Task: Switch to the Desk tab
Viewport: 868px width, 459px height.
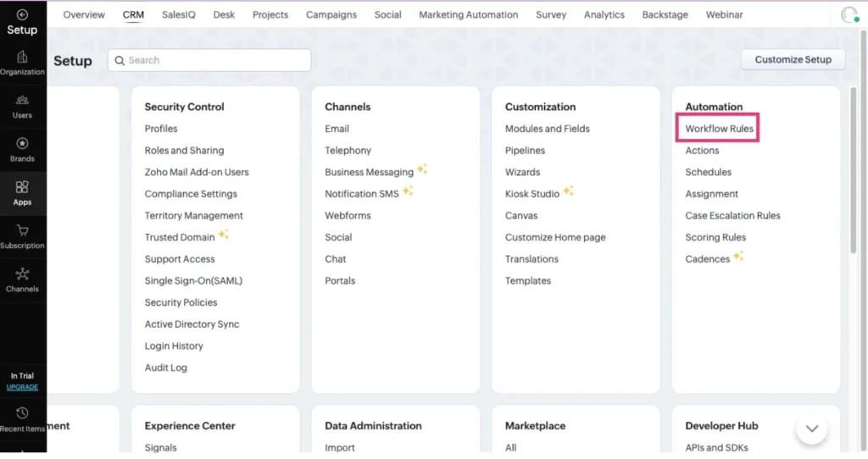Action: [224, 15]
